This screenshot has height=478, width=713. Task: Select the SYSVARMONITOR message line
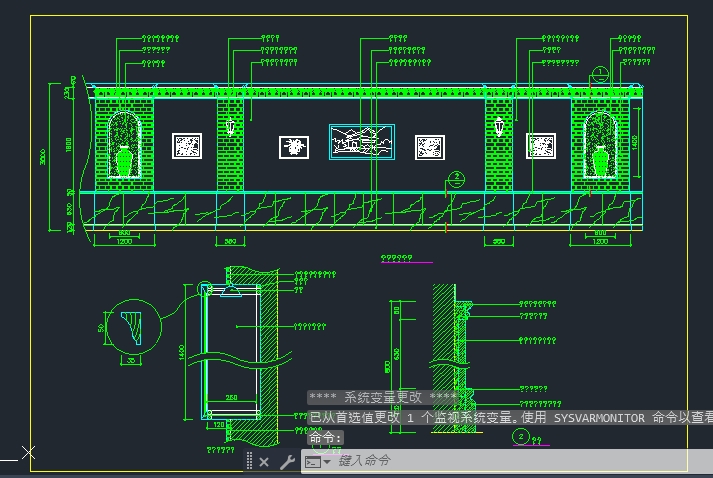pos(510,418)
